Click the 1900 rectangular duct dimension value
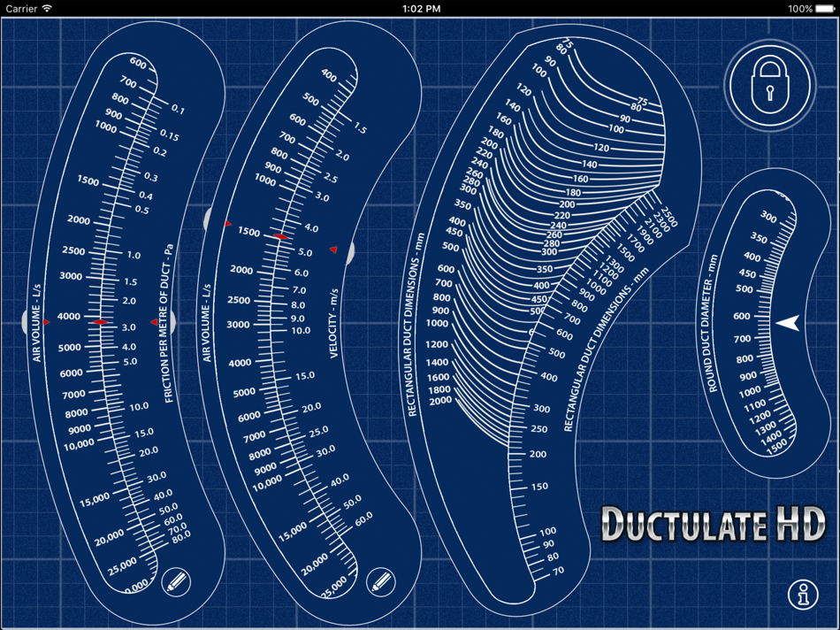Screen dimensions: 840x630 (645, 236)
